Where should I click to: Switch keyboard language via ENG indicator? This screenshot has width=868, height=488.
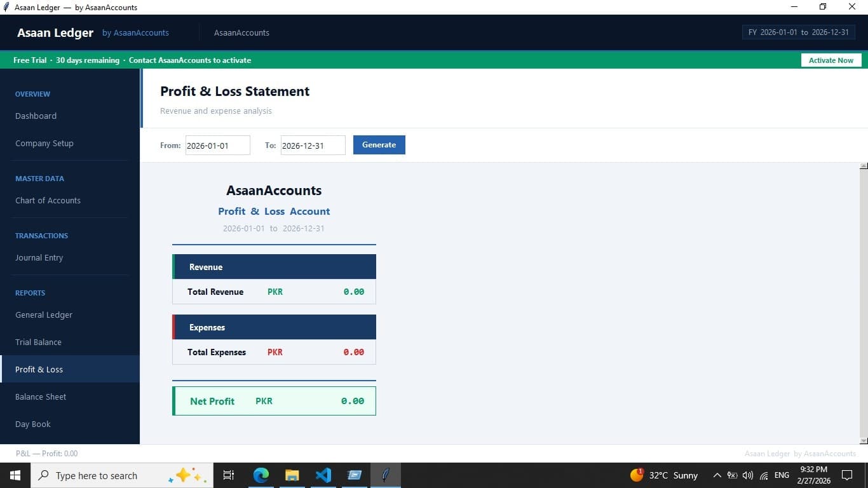(781, 475)
